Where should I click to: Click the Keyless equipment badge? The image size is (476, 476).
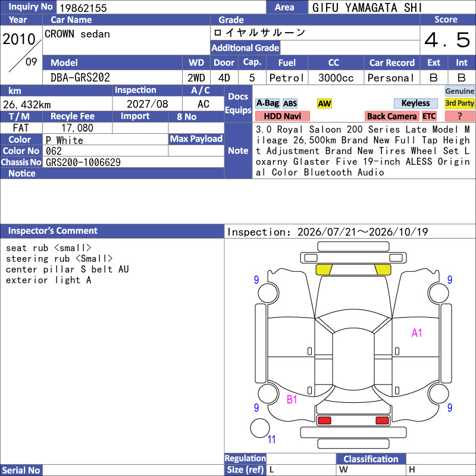click(x=415, y=104)
